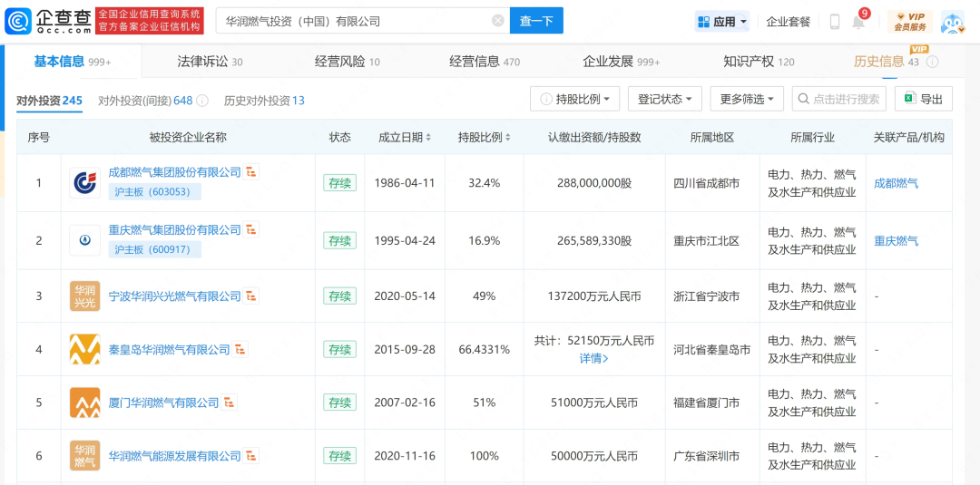Open the 应用 dropdown
Image resolution: width=980 pixels, height=485 pixels.
pos(722,21)
